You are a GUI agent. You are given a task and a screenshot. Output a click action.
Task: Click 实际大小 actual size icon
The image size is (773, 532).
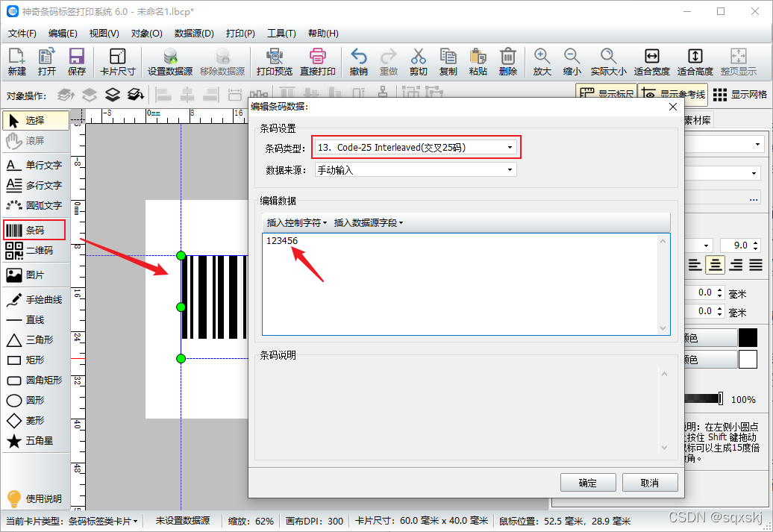tap(608, 62)
